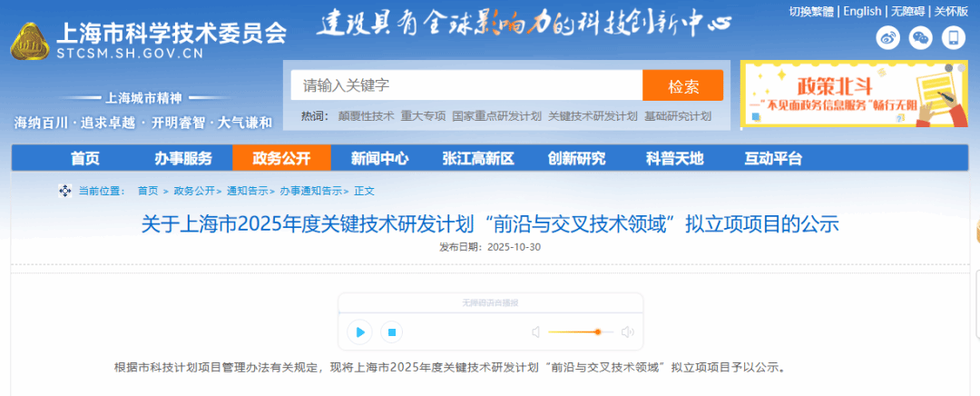Click the keyword search input field
The height and width of the screenshot is (396, 980).
click(x=466, y=85)
